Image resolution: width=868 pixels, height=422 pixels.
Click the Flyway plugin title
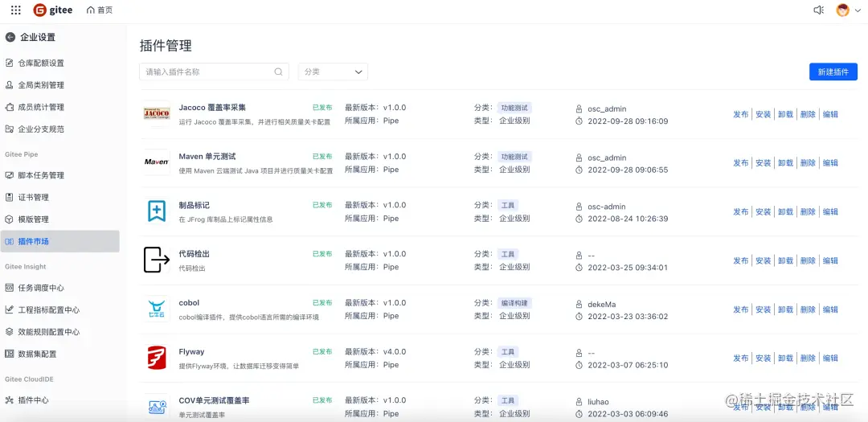191,352
